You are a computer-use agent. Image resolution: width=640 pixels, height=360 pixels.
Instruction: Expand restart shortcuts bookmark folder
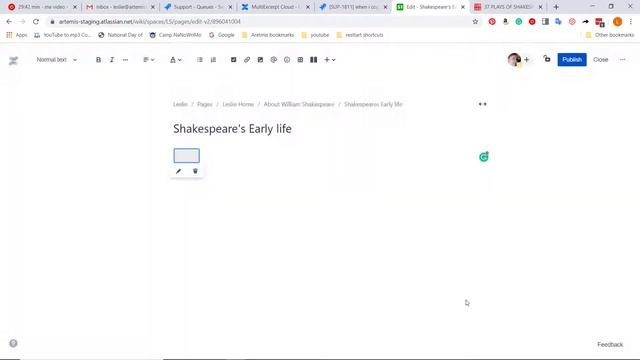pos(360,35)
